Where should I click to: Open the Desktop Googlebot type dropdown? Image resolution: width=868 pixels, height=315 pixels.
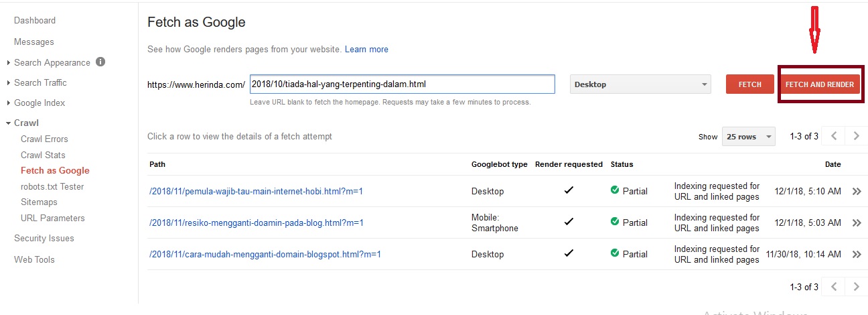640,84
